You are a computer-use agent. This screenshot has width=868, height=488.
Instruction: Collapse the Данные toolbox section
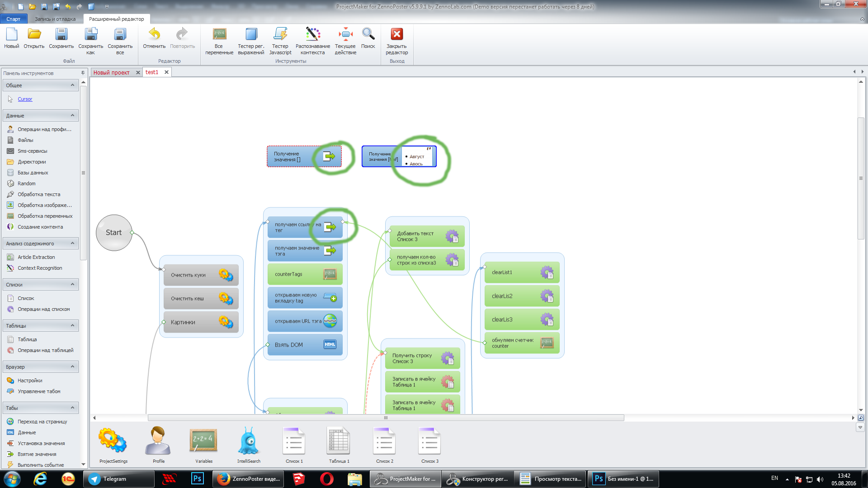coord(72,115)
